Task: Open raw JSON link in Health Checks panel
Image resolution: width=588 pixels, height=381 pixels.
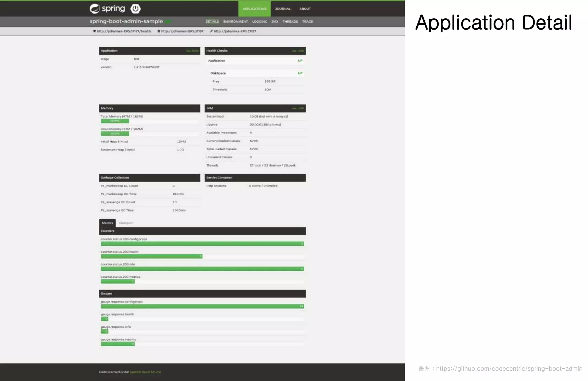Action: [x=298, y=51]
